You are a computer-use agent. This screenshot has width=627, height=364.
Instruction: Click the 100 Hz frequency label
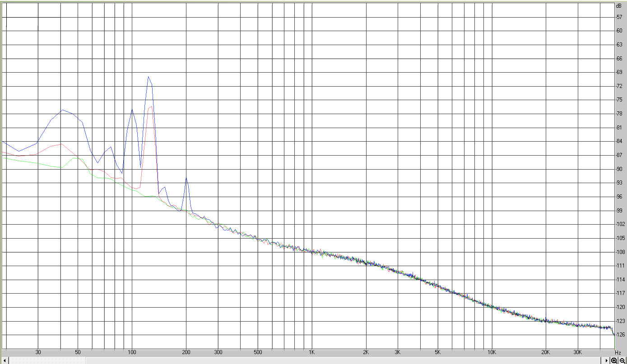[x=132, y=352]
